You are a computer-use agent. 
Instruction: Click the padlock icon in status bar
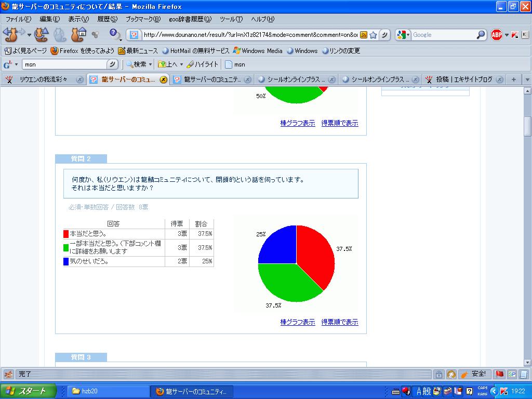pyautogui.click(x=438, y=374)
